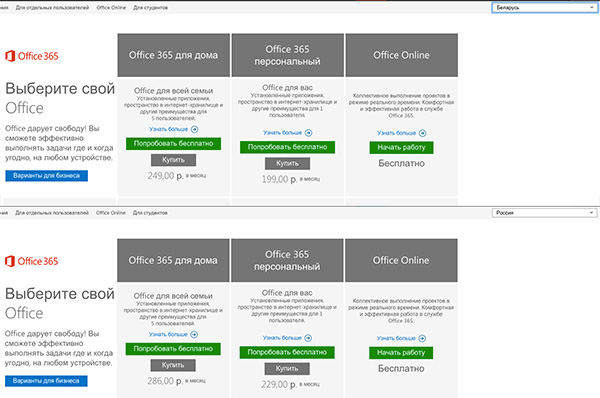Click Попробовать бесплатно above the 286,00 р. price
This screenshot has width=600, height=398.
[173, 349]
